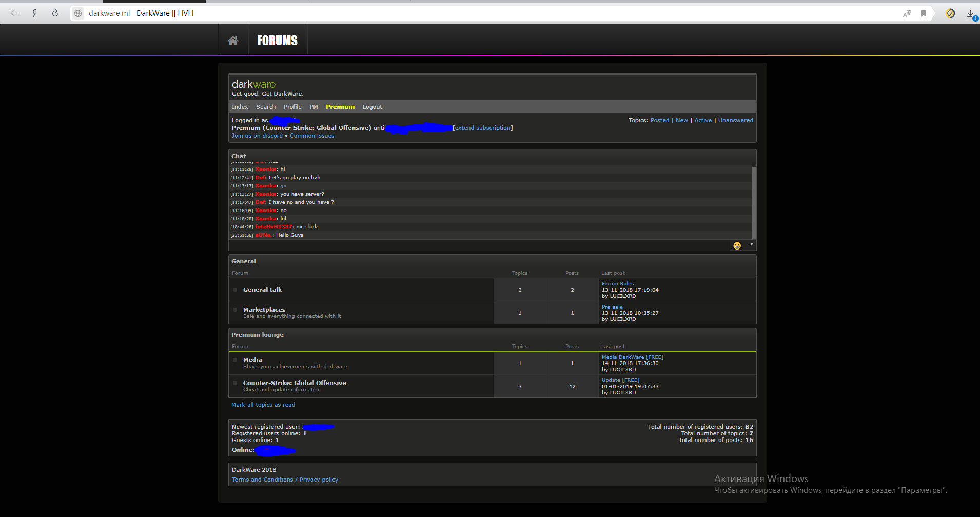Click Logout in the forum menu
Screen dimensions: 980x517
point(373,107)
